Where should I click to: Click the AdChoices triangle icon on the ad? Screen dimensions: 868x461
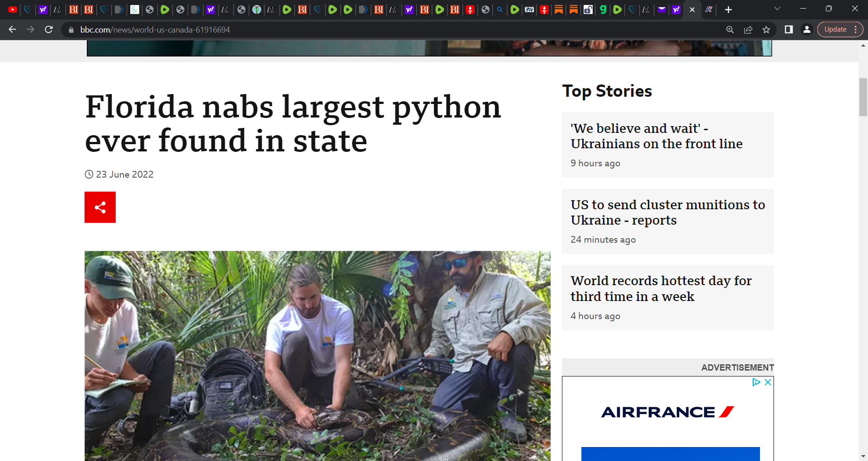click(756, 382)
